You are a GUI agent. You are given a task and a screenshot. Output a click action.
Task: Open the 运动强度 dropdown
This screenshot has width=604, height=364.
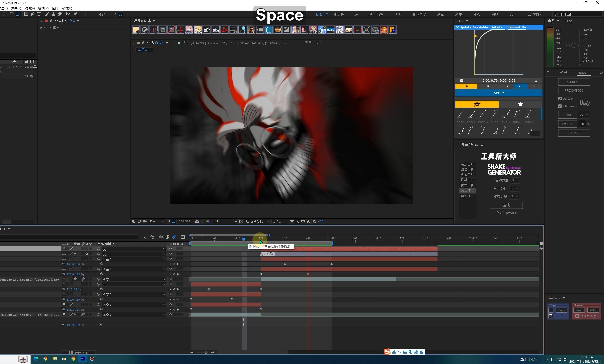pos(514,188)
